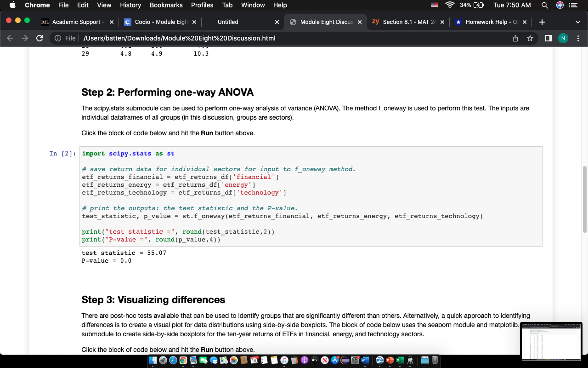588x368 pixels.
Task: Click inside the In [2] code cell
Action: (x=311, y=196)
